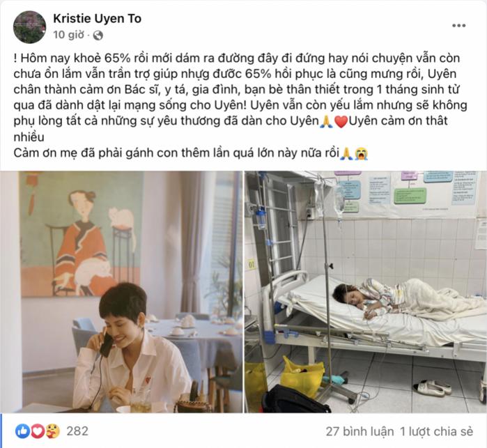Viewport: 487px width, 448px height.
Task: View the 27 bình luận comments
Action: tap(360, 431)
